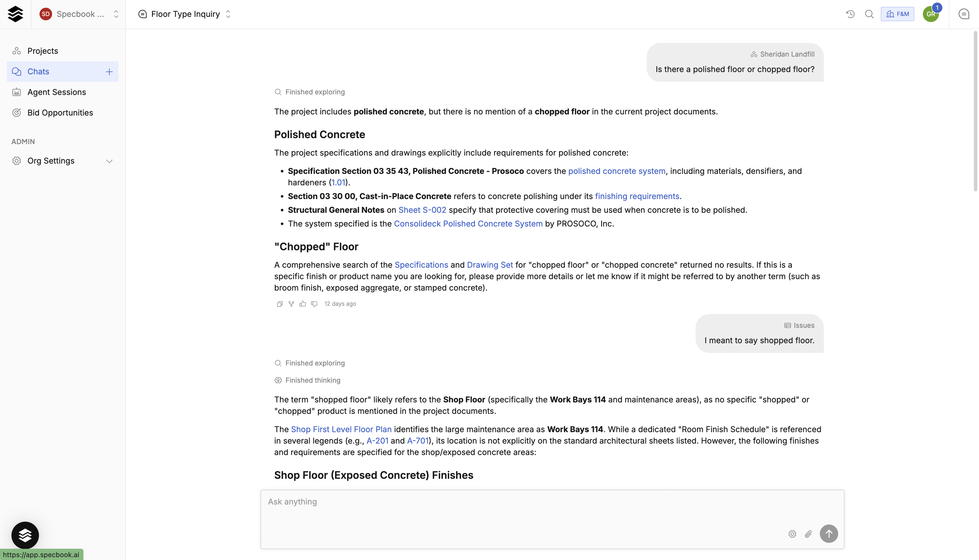Click the Sheridan Landfill project tag
The width and height of the screenshot is (979, 560).
tap(782, 54)
